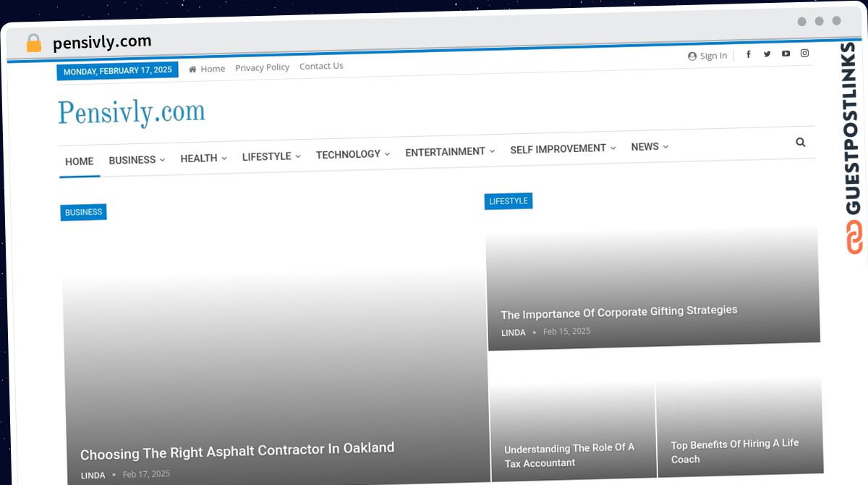Screen dimensions: 868x485
Task: Open the BUSINESS nav menu
Action: [132, 160]
